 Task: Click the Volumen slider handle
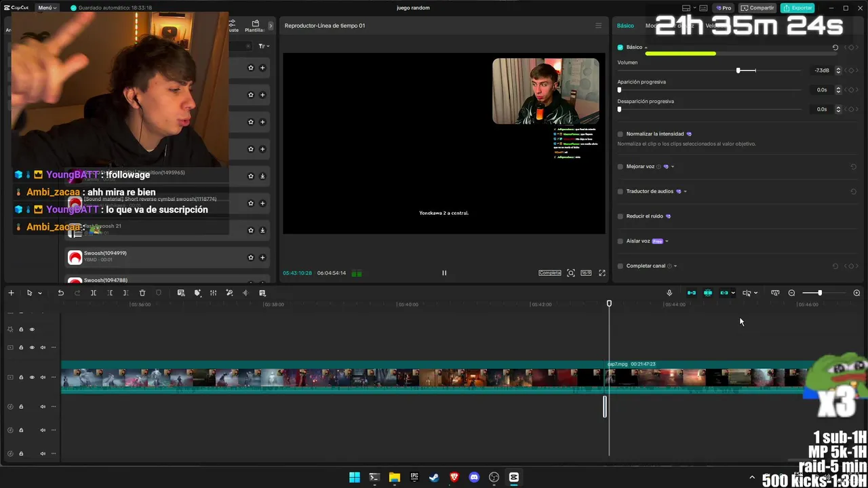(738, 70)
